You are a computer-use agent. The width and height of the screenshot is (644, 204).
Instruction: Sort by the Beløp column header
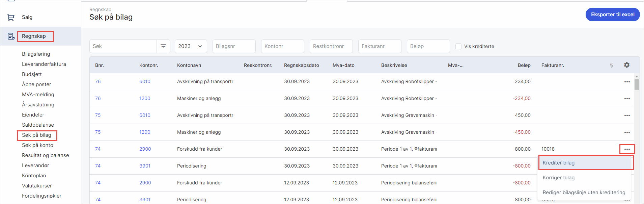click(x=524, y=65)
